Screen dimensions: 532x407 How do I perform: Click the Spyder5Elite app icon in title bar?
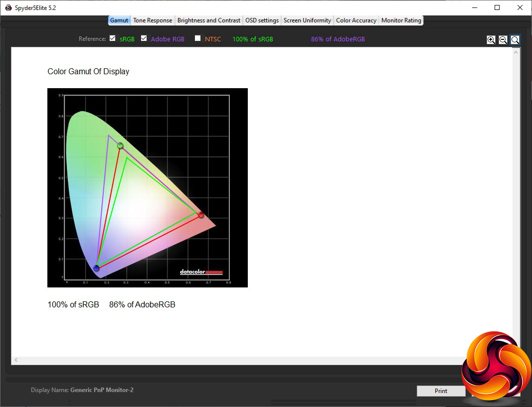click(8, 7)
